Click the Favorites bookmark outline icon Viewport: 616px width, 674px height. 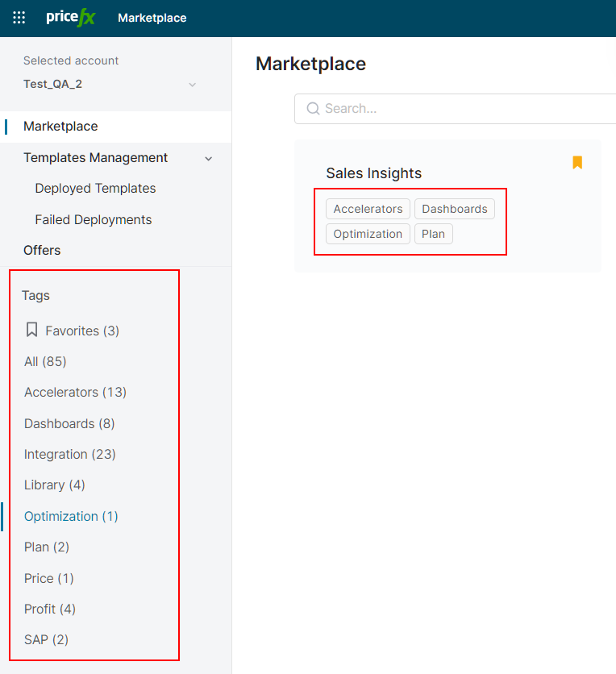[x=32, y=330]
